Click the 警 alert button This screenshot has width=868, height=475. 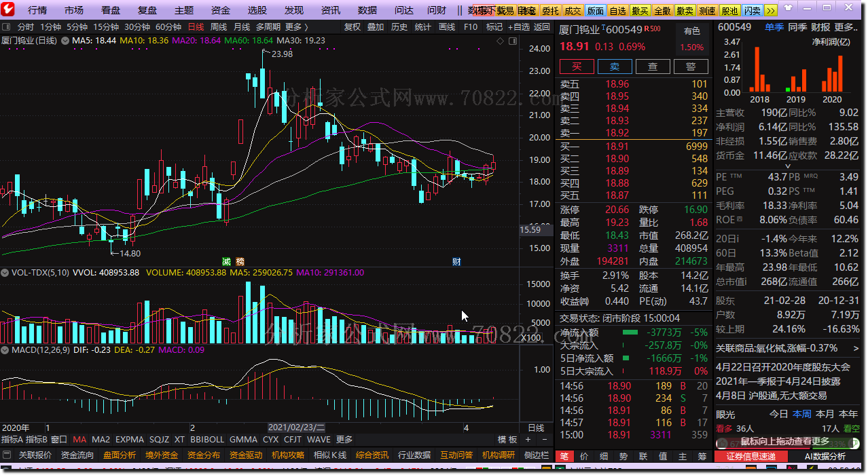click(x=691, y=66)
